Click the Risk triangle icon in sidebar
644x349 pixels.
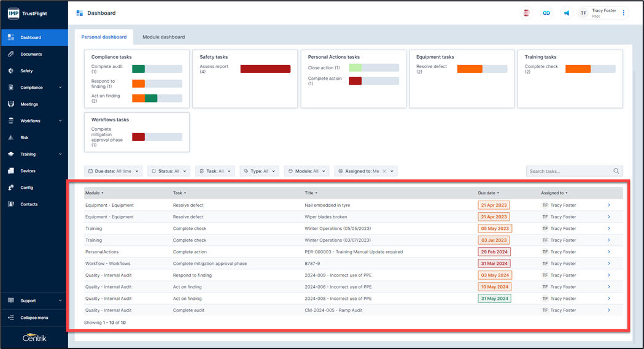pos(11,137)
